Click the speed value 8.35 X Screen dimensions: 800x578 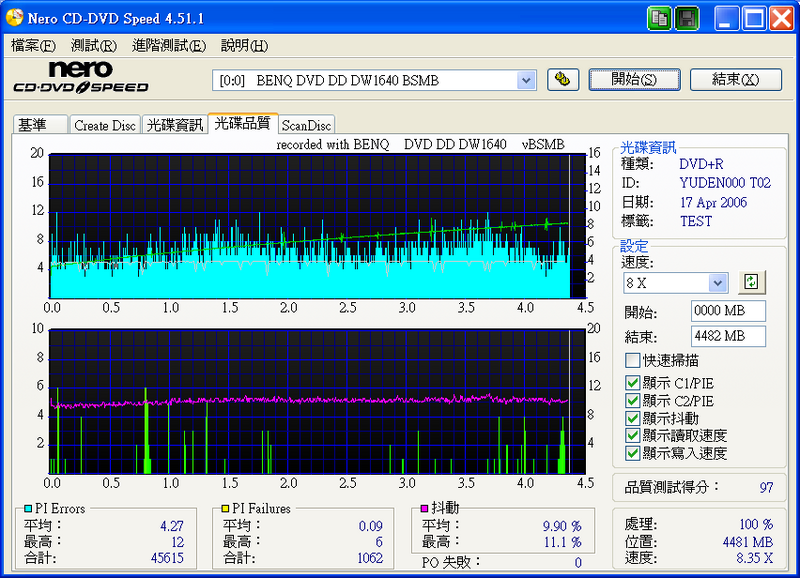(755, 558)
